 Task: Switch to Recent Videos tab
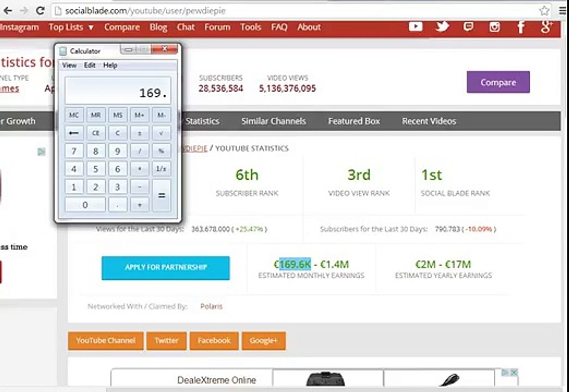click(x=429, y=121)
